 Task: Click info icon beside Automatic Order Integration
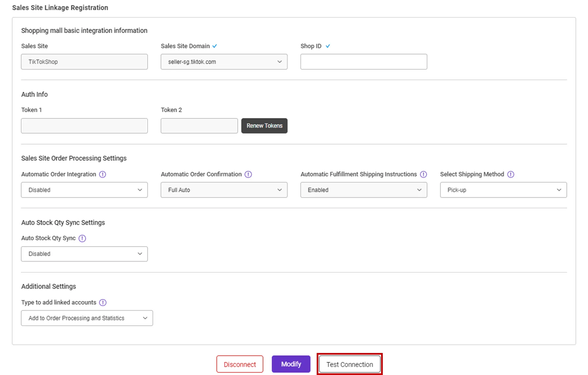tap(102, 174)
